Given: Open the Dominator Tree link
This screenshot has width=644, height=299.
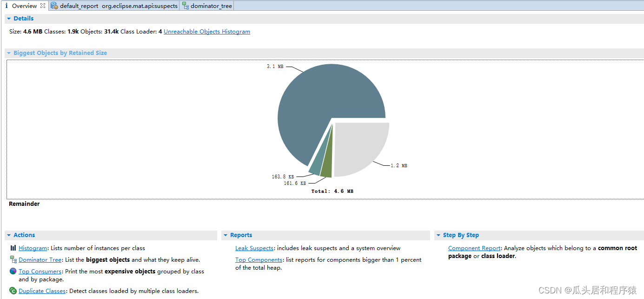Looking at the screenshot, I should click(x=40, y=260).
